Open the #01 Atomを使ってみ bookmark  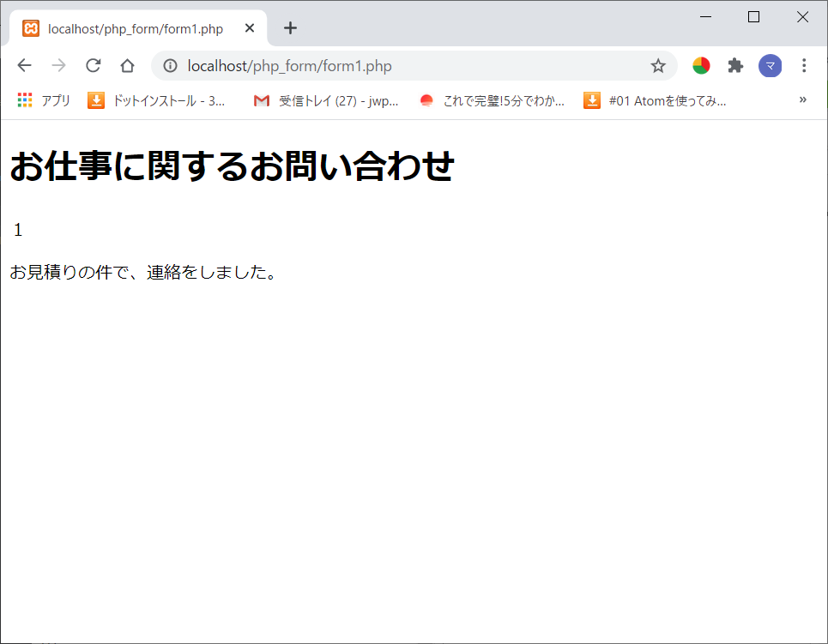(x=655, y=100)
